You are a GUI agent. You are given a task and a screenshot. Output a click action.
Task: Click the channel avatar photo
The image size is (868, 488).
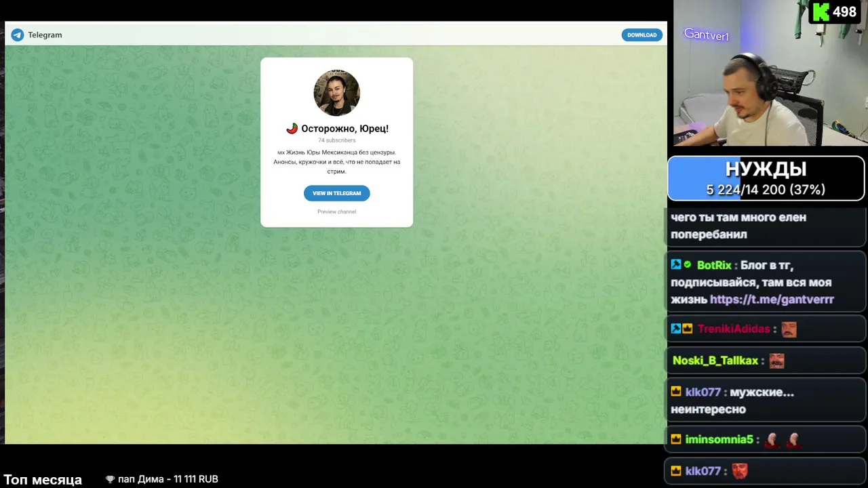coord(337,93)
